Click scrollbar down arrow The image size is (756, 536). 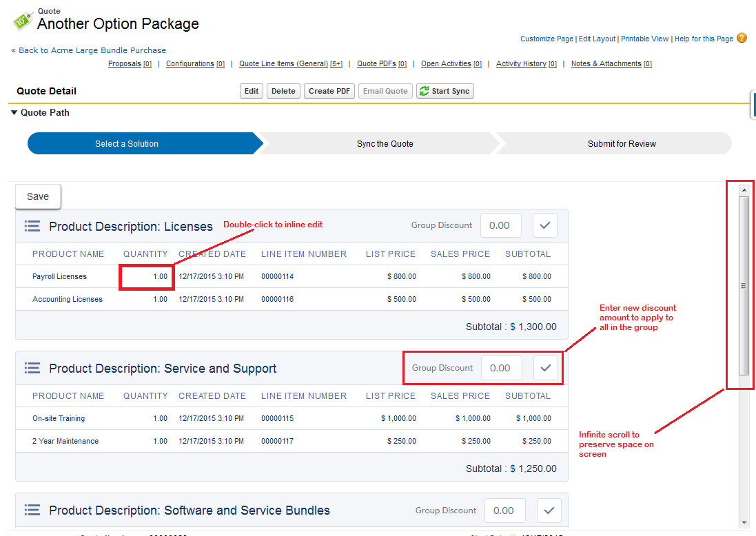click(x=744, y=522)
